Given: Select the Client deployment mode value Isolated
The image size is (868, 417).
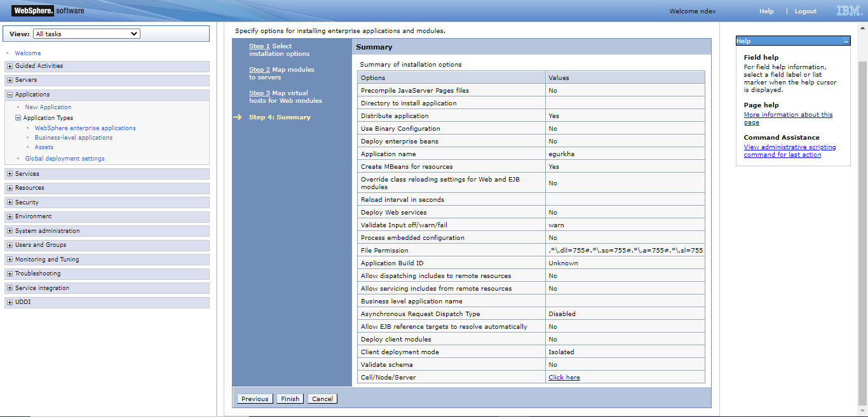Looking at the screenshot, I should (x=561, y=352).
